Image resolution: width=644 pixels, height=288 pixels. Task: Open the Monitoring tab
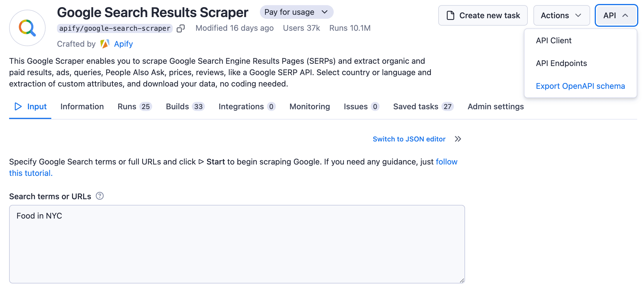[x=309, y=106]
